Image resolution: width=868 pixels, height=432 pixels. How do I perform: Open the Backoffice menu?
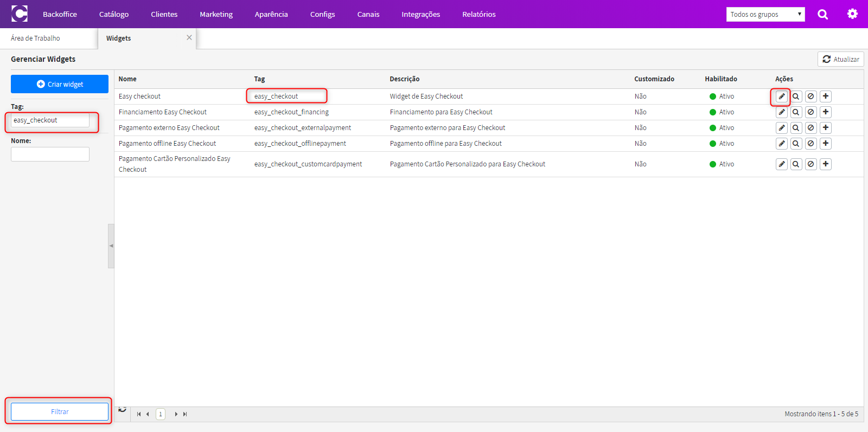click(60, 14)
